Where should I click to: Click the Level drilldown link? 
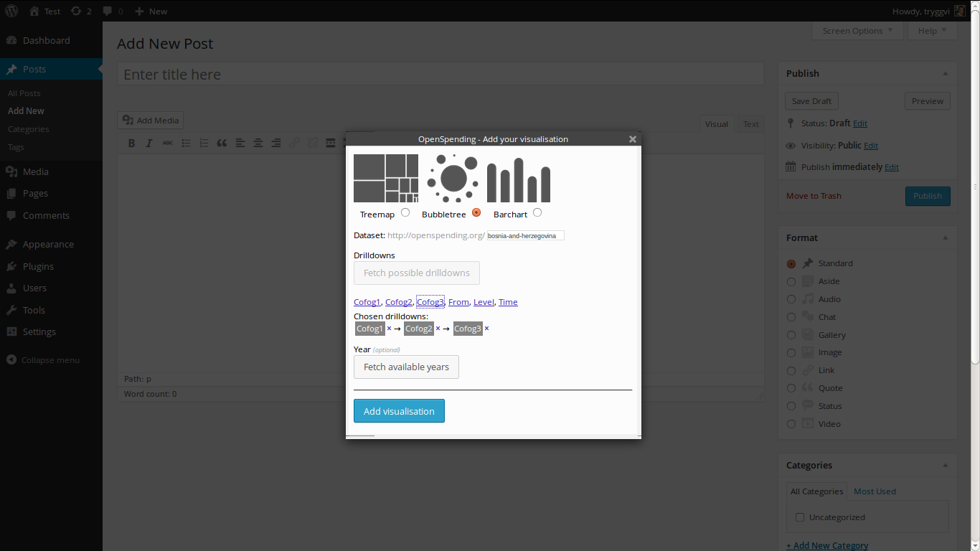pos(484,302)
